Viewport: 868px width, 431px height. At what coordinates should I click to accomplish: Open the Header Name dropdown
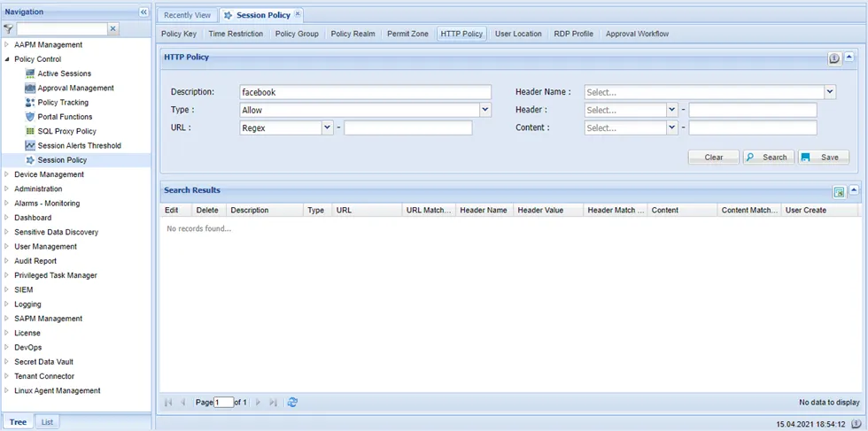(830, 92)
